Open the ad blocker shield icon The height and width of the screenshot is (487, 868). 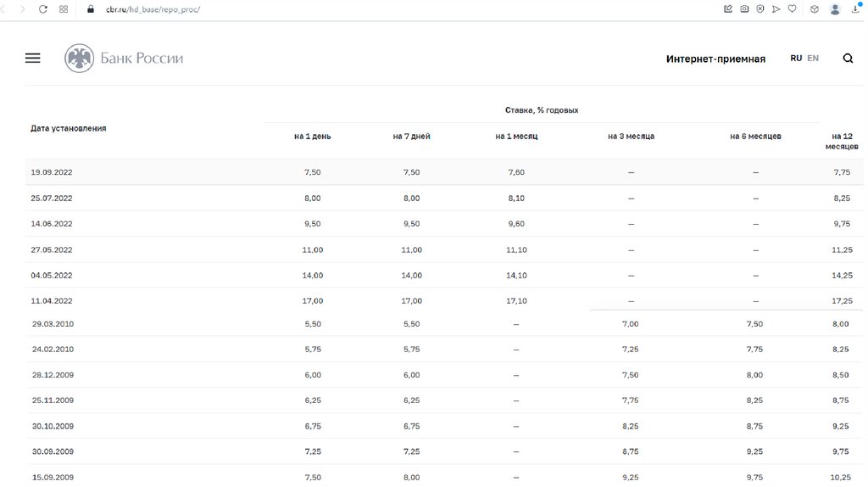pyautogui.click(x=760, y=9)
